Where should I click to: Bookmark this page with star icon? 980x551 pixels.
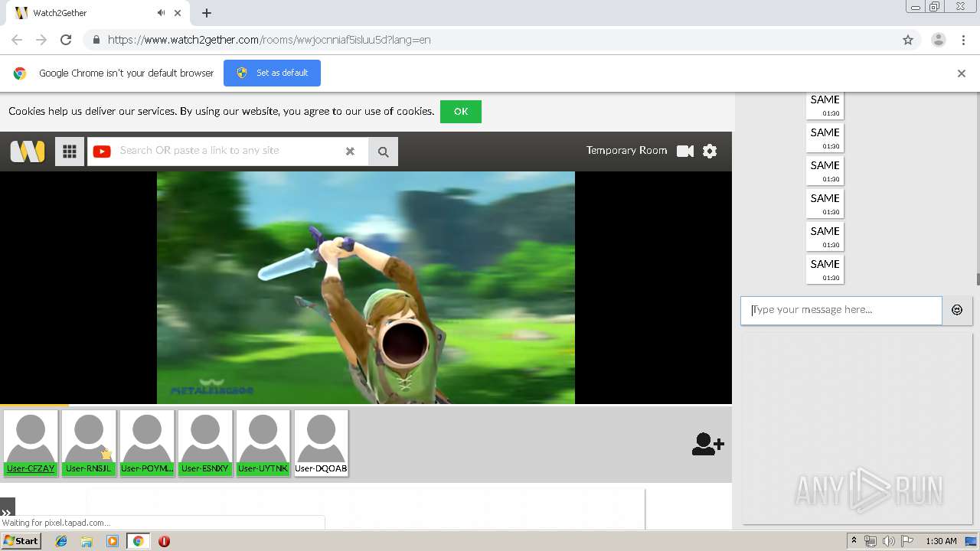tap(908, 40)
